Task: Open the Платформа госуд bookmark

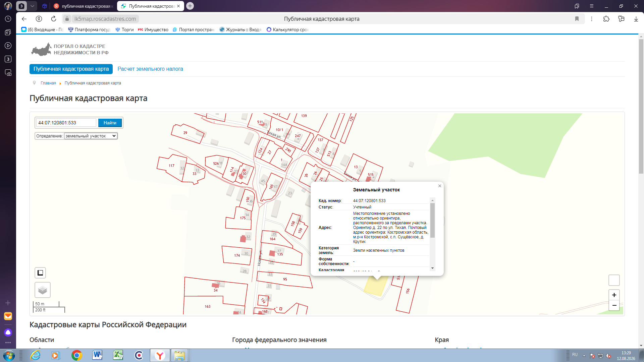Action: point(89,29)
